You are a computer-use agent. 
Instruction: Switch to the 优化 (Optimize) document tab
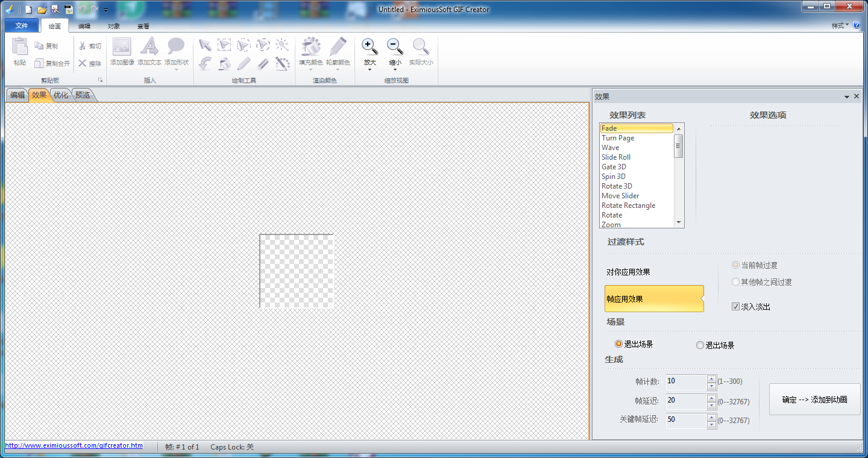click(61, 95)
